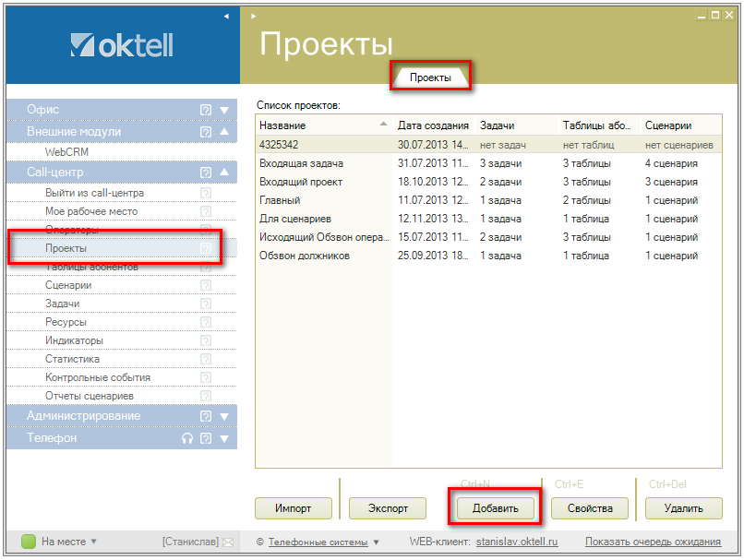The height and width of the screenshot is (560, 744).
Task: Click the oktell logo
Action: pos(122,45)
